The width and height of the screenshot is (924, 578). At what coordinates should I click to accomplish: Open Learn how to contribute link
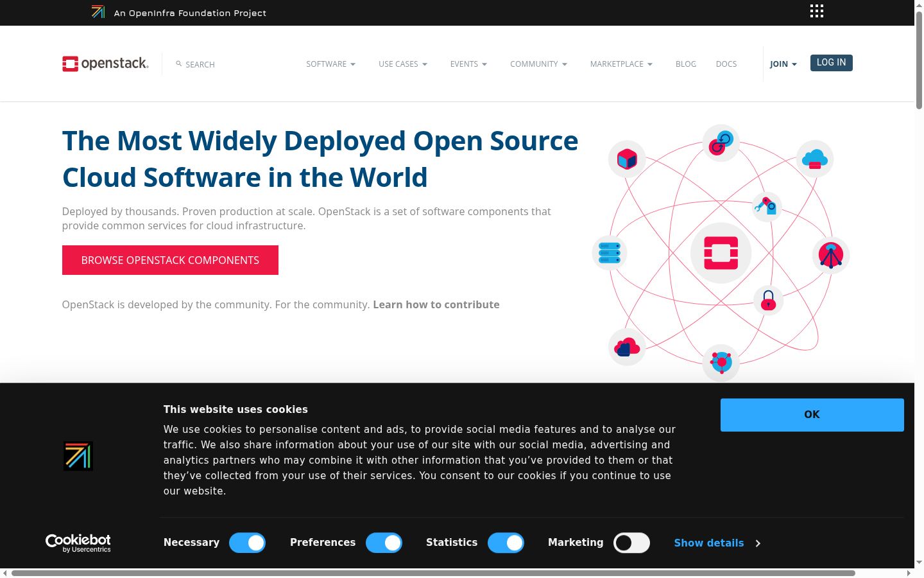[x=436, y=304]
